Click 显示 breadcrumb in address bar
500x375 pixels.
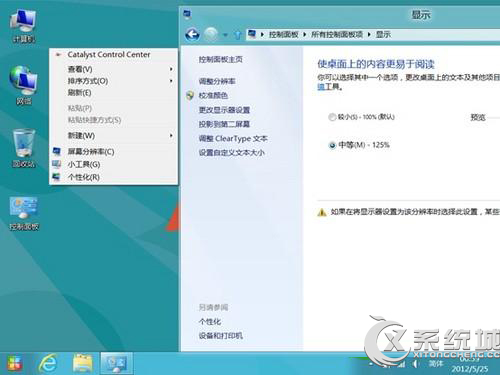(383, 34)
